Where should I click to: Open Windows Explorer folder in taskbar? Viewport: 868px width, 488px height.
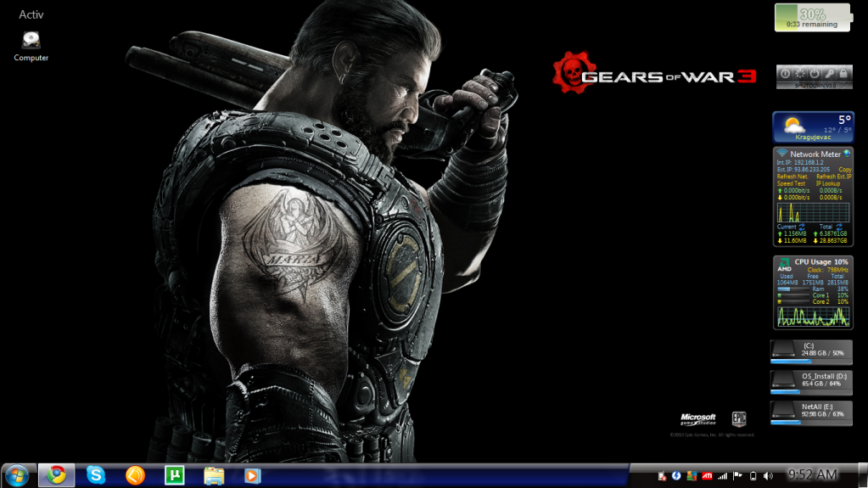(214, 476)
